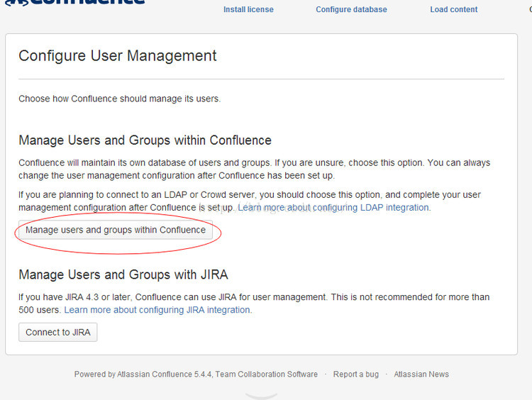Click the Configure User Management heading
Image resolution: width=532 pixels, height=400 pixels.
(x=117, y=55)
